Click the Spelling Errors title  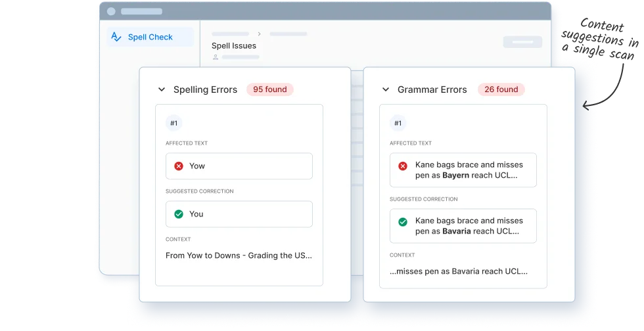[x=205, y=89]
